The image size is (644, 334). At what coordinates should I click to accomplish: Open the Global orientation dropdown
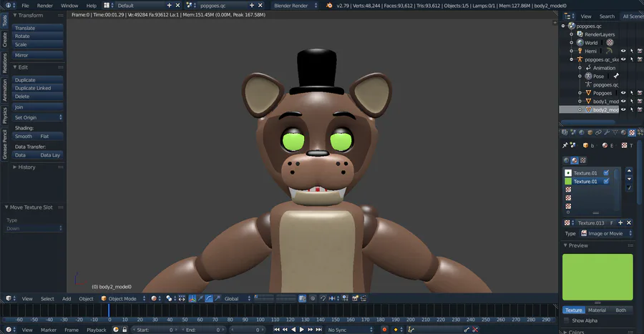(x=237, y=299)
